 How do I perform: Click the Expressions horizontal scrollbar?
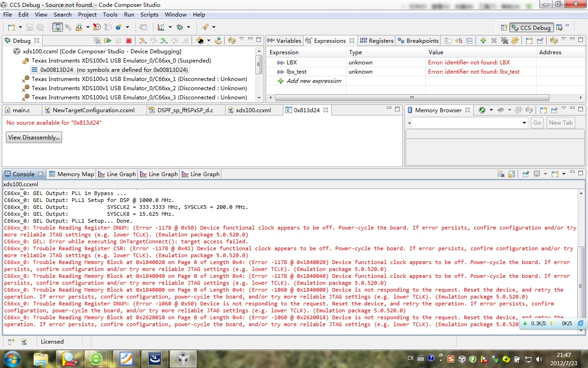coord(412,98)
